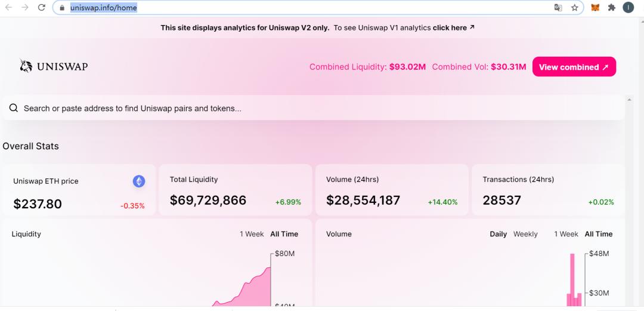The width and height of the screenshot is (644, 311).
Task: Click the +0.02% transactions change
Action: [601, 202]
